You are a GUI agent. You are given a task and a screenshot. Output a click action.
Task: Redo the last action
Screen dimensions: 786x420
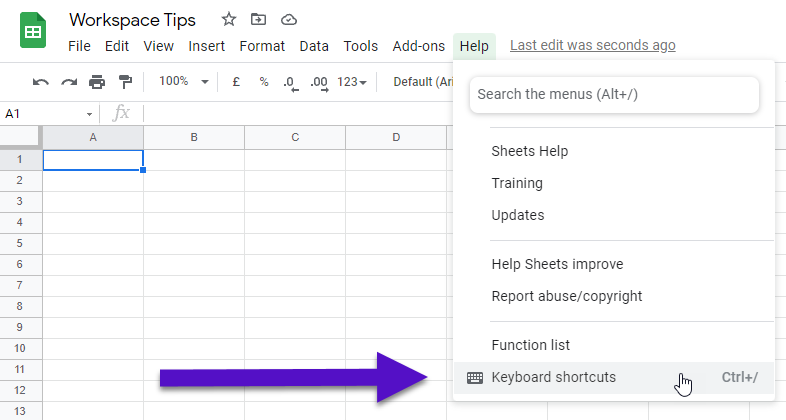[x=69, y=82]
